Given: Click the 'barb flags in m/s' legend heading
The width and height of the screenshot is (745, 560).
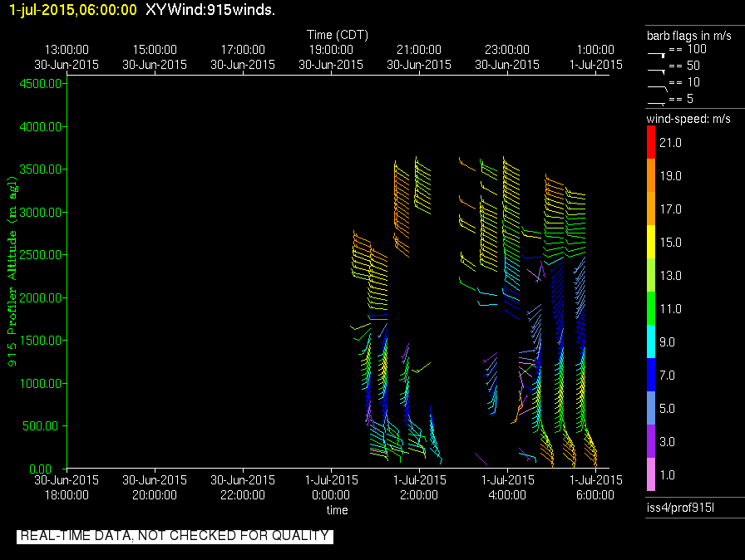Looking at the screenshot, I should (689, 36).
